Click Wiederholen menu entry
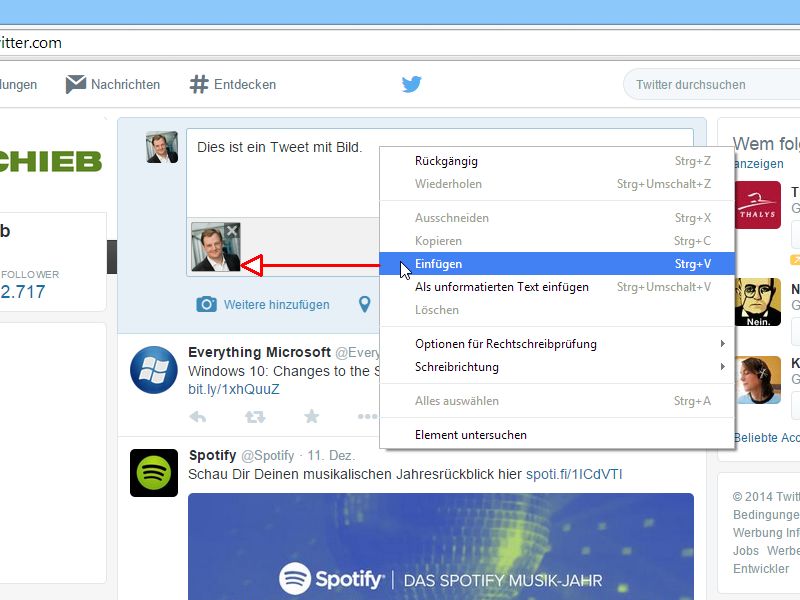800x600 pixels. click(x=557, y=184)
